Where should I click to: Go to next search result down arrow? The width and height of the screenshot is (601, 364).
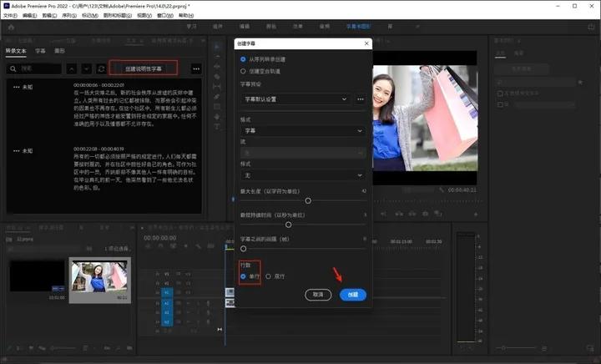tap(86, 68)
